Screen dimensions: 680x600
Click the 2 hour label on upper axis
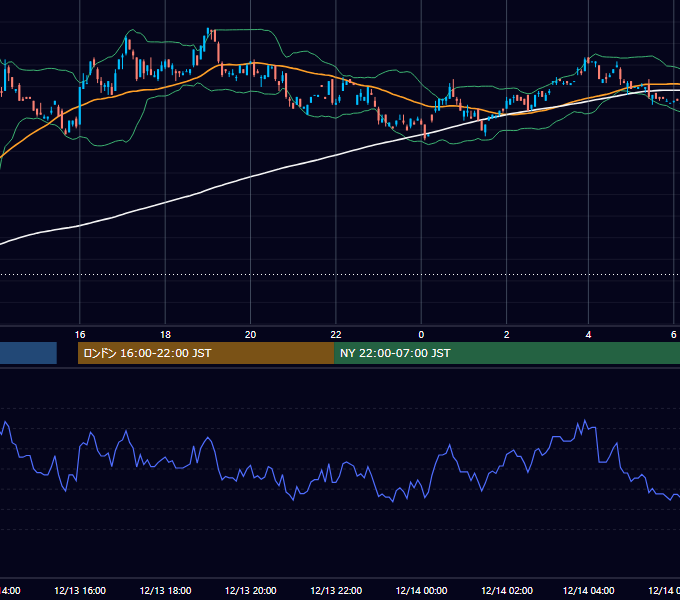pos(506,335)
